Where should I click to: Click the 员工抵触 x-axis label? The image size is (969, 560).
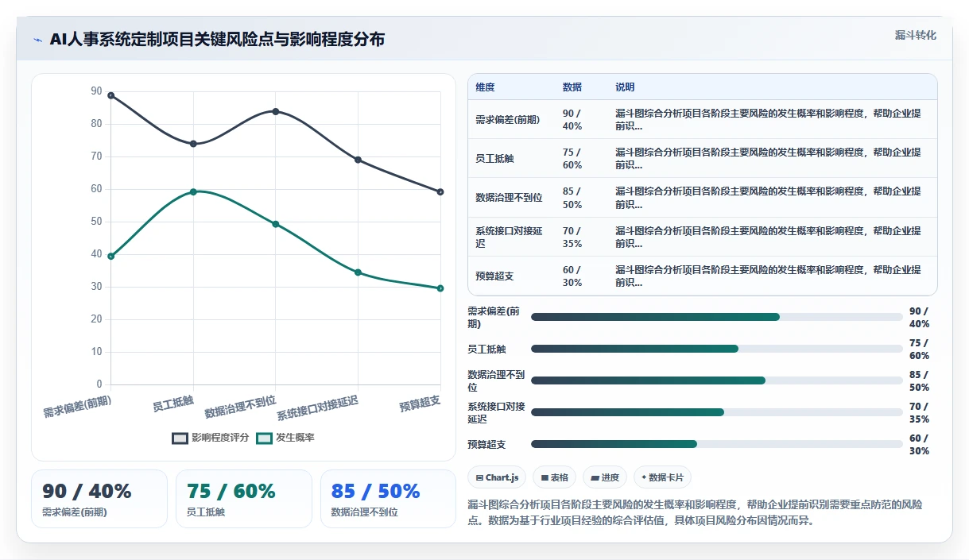coord(173,402)
